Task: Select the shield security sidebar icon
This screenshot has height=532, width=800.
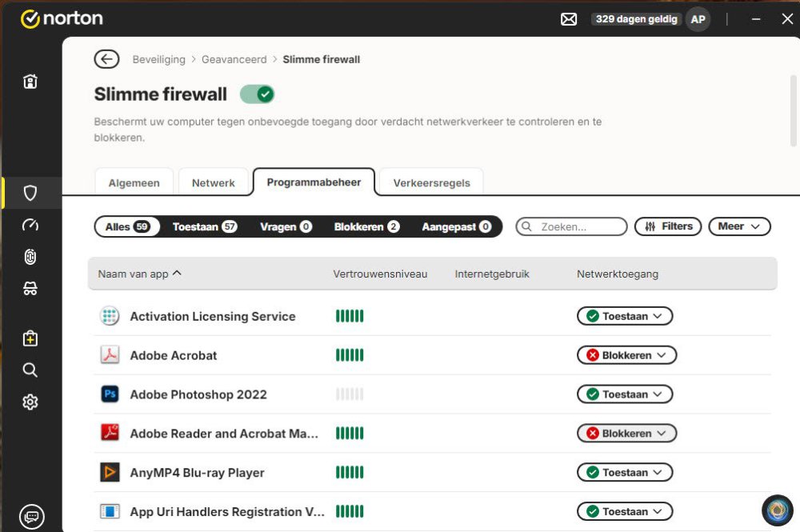Action: point(30,193)
